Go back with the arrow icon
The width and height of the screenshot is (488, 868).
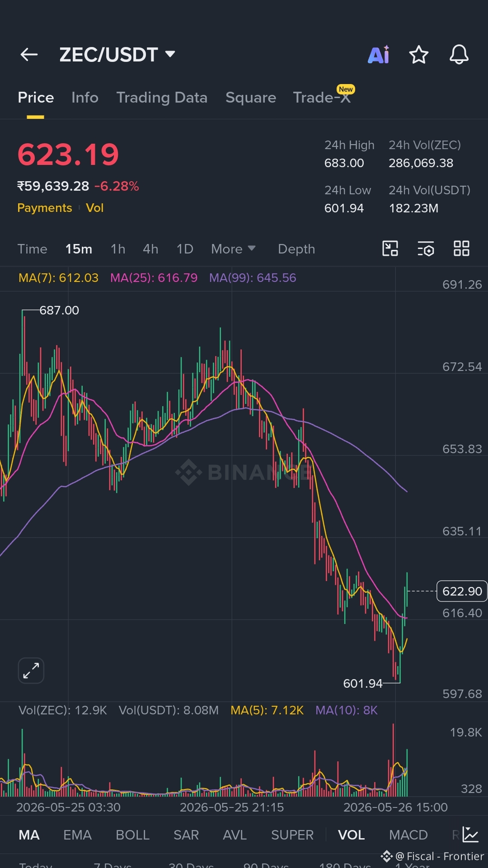(x=29, y=55)
